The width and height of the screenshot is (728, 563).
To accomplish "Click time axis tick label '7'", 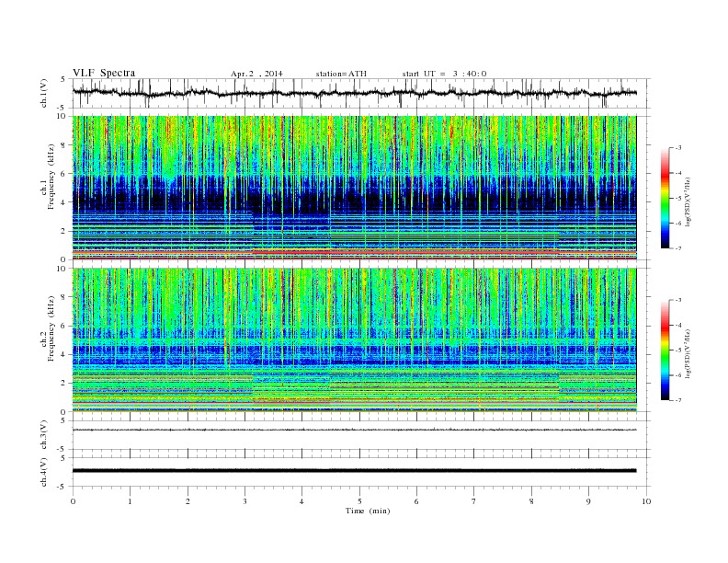I will point(474,501).
